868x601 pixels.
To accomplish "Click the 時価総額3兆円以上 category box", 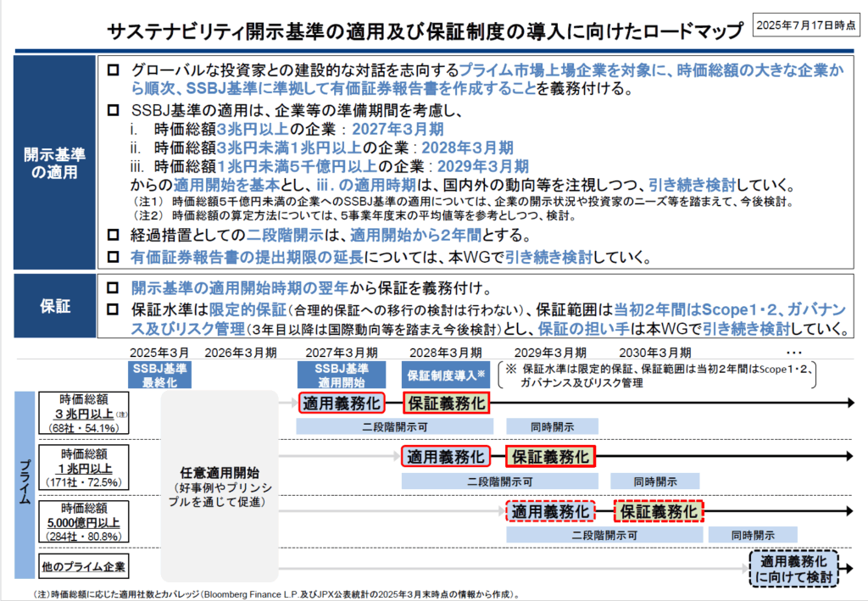I will pos(83,413).
